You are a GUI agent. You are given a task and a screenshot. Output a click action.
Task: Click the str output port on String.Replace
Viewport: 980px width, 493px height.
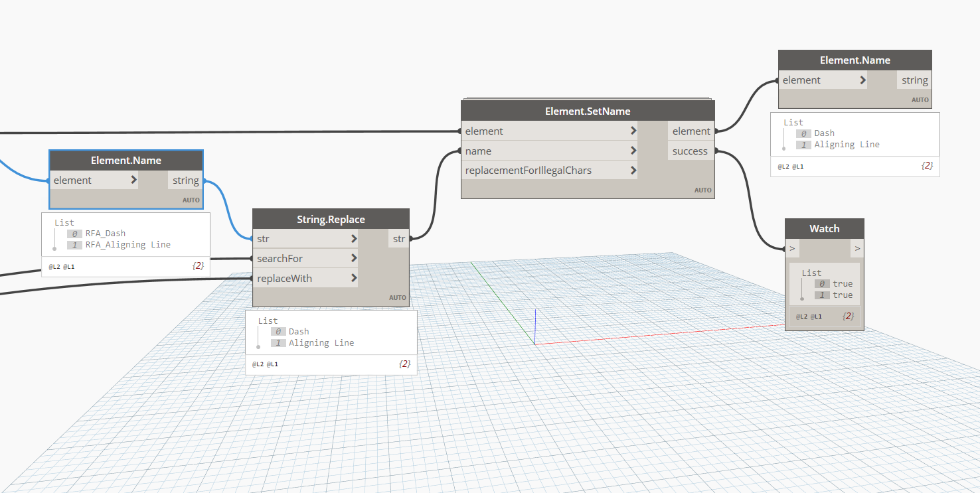click(398, 238)
